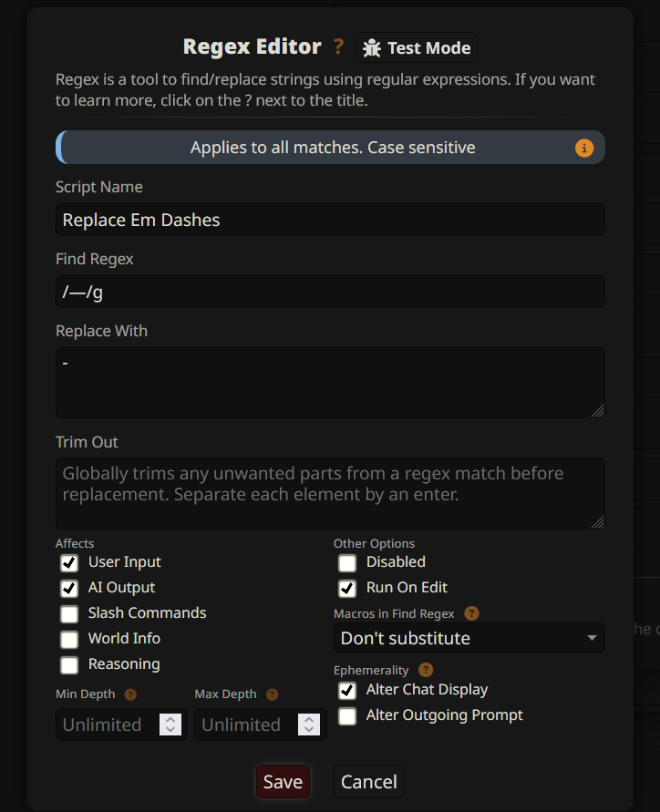Click help icon beside Macros in Find Regex
The height and width of the screenshot is (812, 660).
pyautogui.click(x=471, y=613)
